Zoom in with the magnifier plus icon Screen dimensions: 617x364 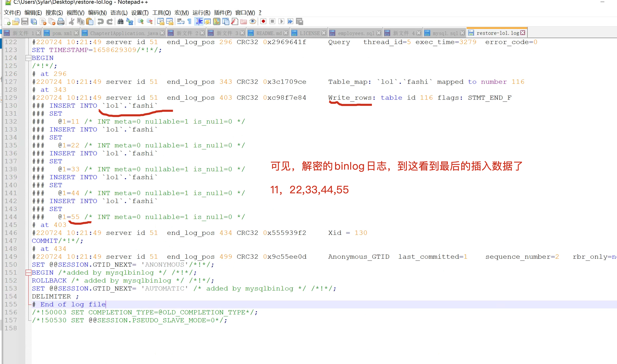tap(140, 22)
